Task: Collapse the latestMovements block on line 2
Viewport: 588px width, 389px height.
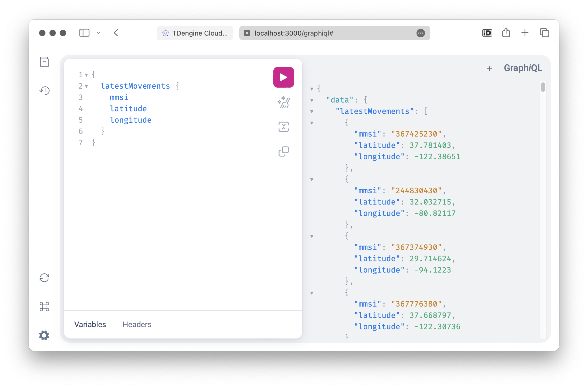Action: [x=87, y=86]
